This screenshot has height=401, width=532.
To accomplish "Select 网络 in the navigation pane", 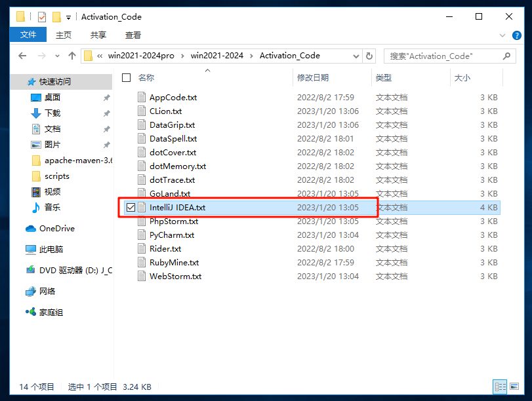I will pyautogui.click(x=47, y=292).
